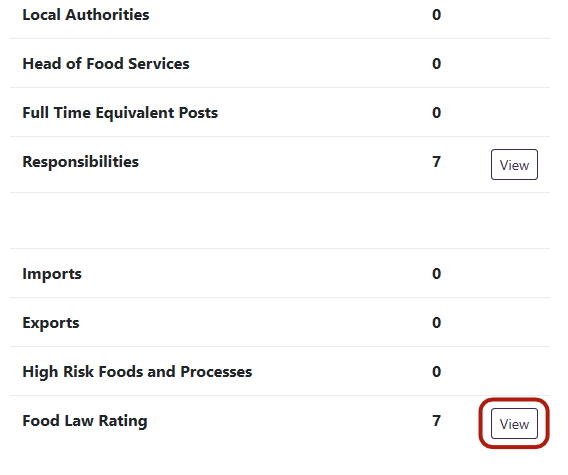
Task: Click the Head of Food Services count
Action: tap(437, 64)
